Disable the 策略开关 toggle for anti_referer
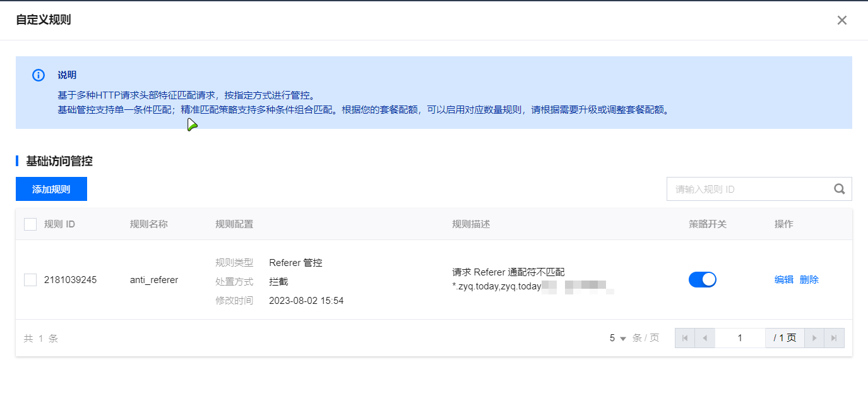Screen dimensions: 868x405 point(703,279)
